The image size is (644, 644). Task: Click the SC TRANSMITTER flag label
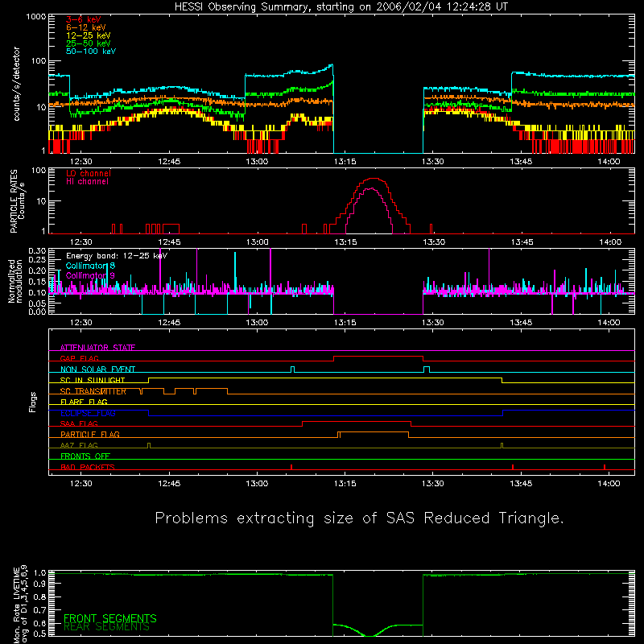coord(93,391)
